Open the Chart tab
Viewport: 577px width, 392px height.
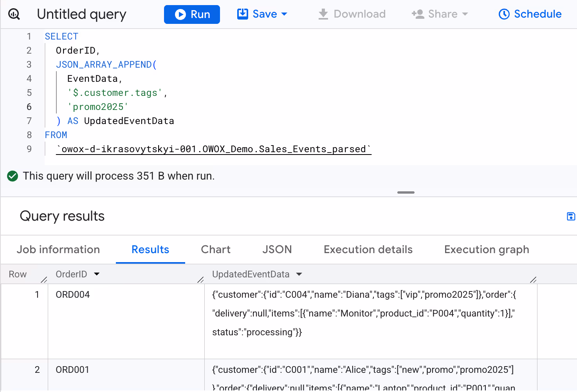(x=216, y=250)
